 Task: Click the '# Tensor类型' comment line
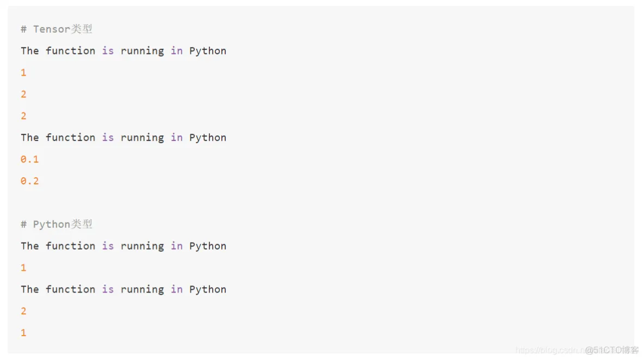pyautogui.click(x=57, y=29)
